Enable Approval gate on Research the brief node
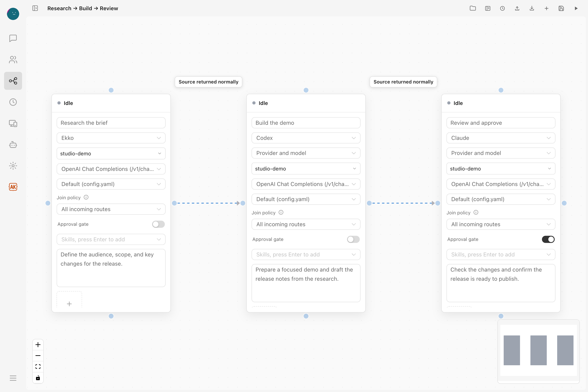Screen dimensions: 588x392 click(x=158, y=224)
